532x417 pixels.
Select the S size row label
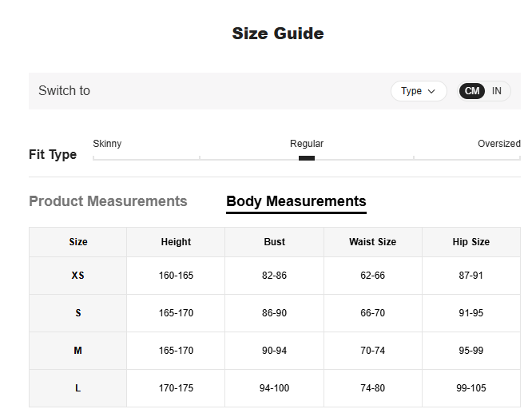click(x=78, y=313)
